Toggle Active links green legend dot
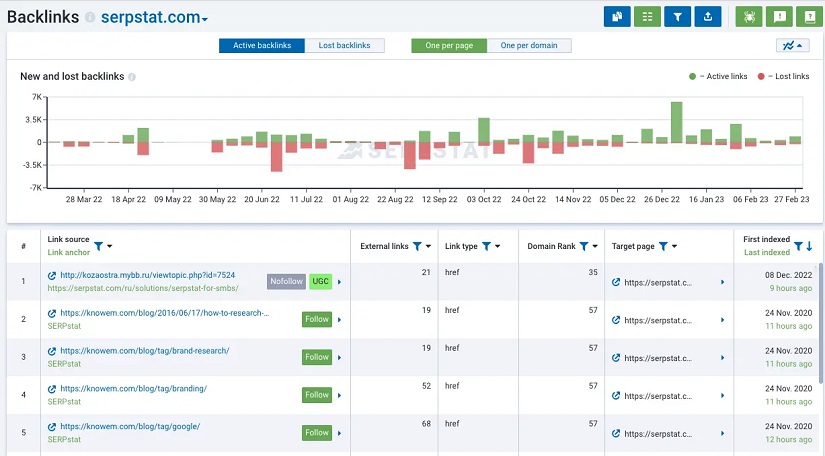825x456 pixels. click(692, 76)
